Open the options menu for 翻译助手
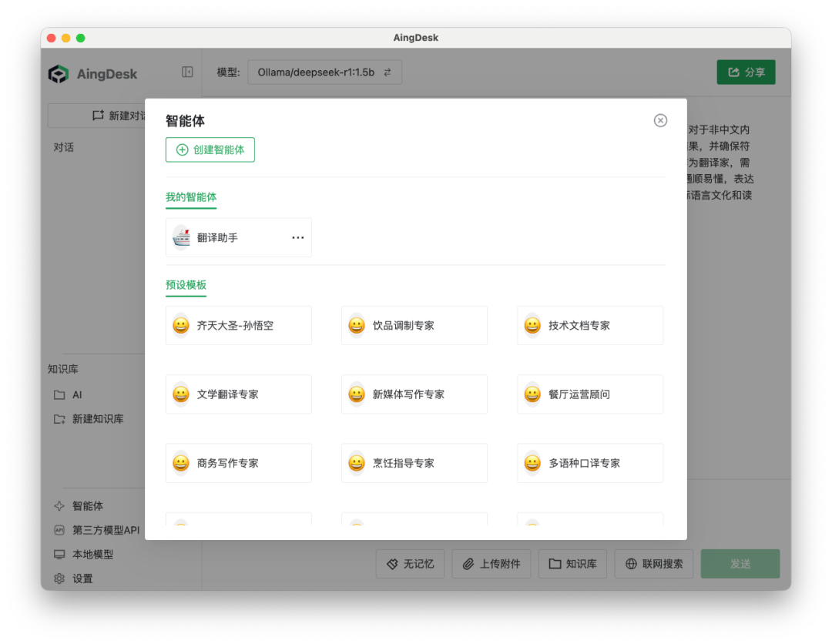The width and height of the screenshot is (832, 644). point(298,237)
